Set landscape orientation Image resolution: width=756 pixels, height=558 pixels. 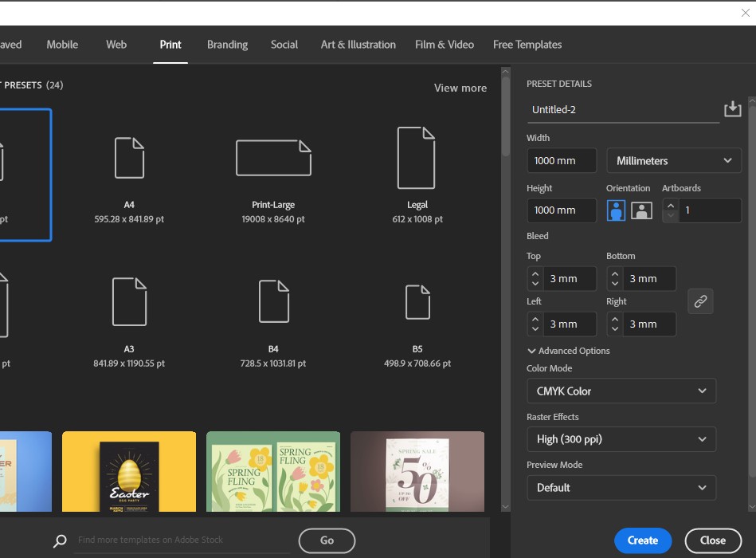(x=641, y=210)
